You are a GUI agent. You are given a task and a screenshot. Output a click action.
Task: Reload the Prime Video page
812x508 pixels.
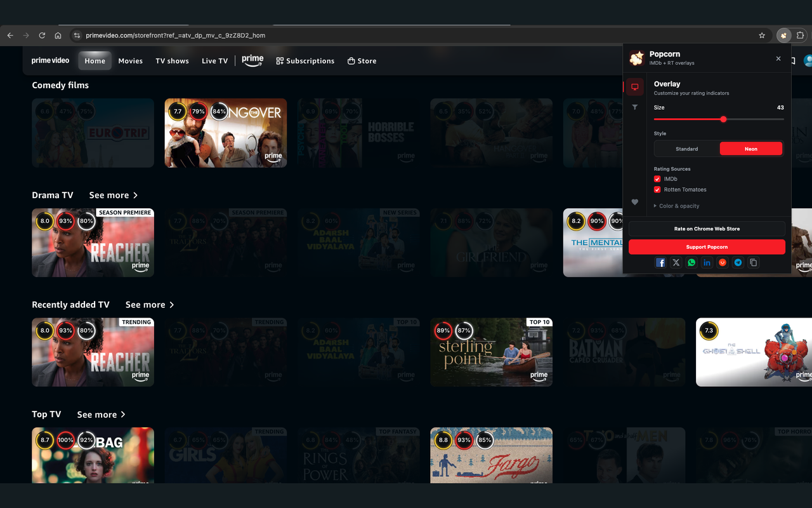point(42,36)
